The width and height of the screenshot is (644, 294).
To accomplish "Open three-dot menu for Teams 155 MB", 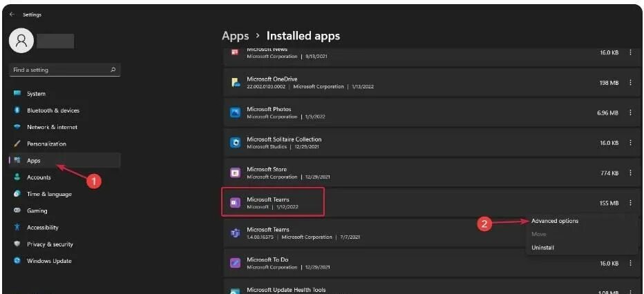I will [630, 203].
